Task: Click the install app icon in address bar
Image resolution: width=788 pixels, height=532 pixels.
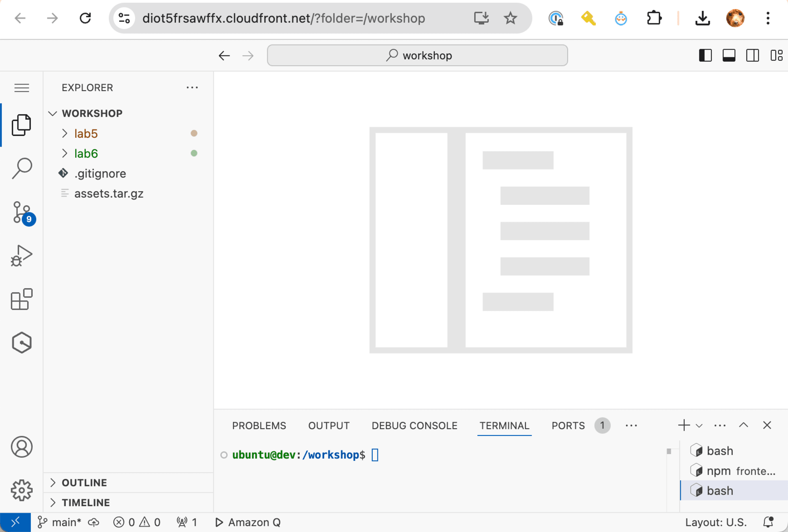Action: tap(481, 18)
